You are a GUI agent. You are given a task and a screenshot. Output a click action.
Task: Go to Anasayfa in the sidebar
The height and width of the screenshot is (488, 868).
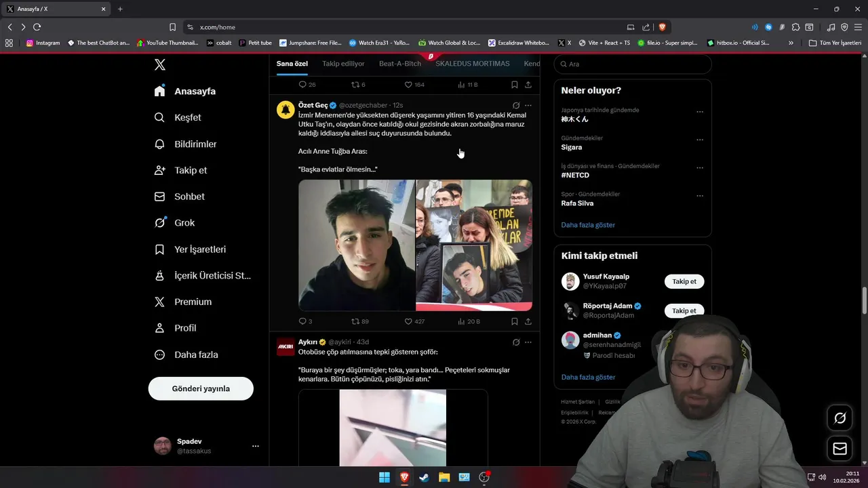185,91
